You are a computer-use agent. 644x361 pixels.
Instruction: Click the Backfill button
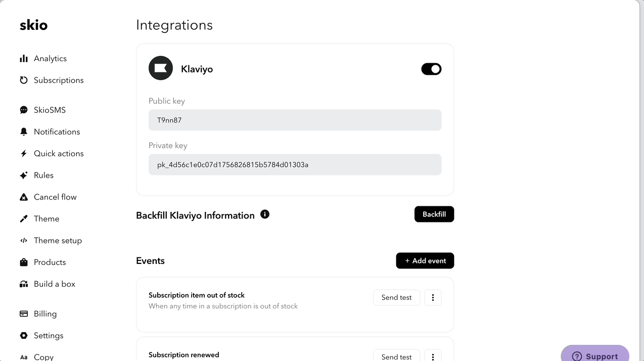pyautogui.click(x=434, y=214)
